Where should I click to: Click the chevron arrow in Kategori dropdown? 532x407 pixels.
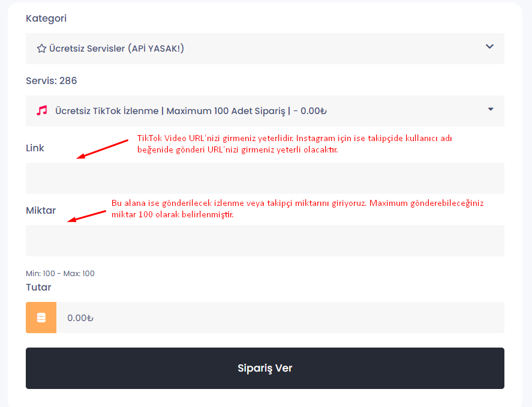point(489,46)
